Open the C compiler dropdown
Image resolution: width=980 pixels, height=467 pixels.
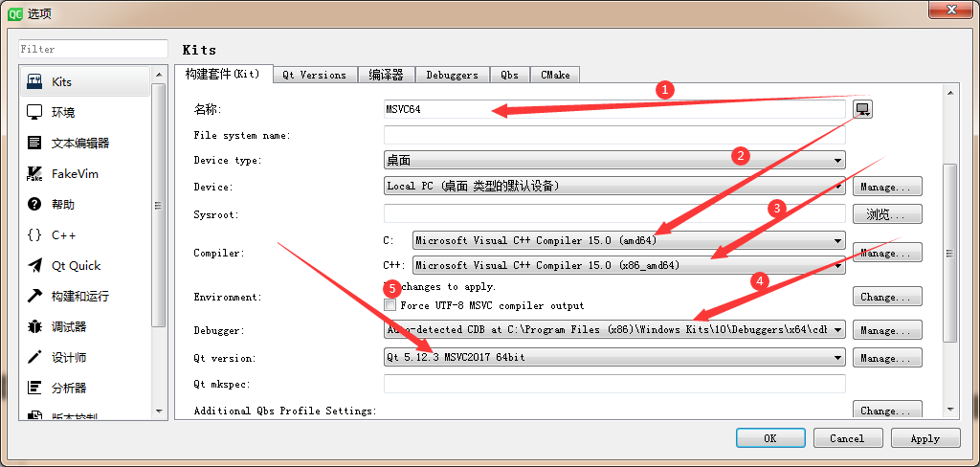[629, 240]
